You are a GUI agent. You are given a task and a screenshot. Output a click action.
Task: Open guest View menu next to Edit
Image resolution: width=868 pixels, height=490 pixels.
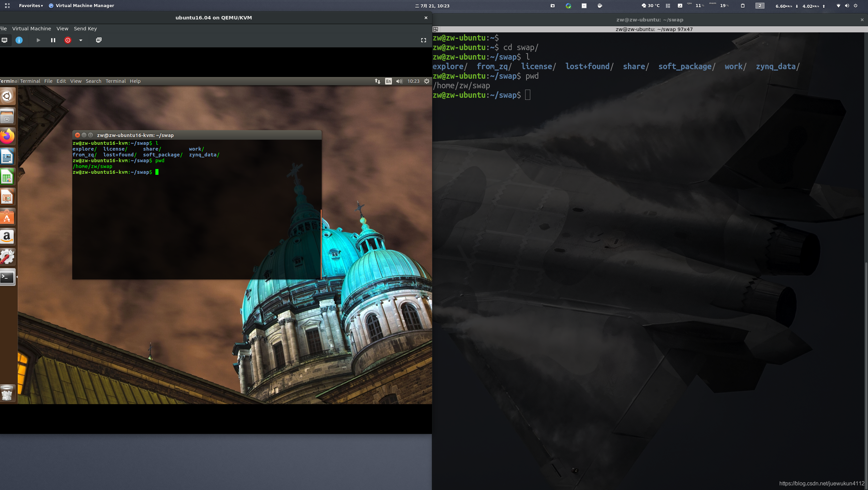(76, 81)
